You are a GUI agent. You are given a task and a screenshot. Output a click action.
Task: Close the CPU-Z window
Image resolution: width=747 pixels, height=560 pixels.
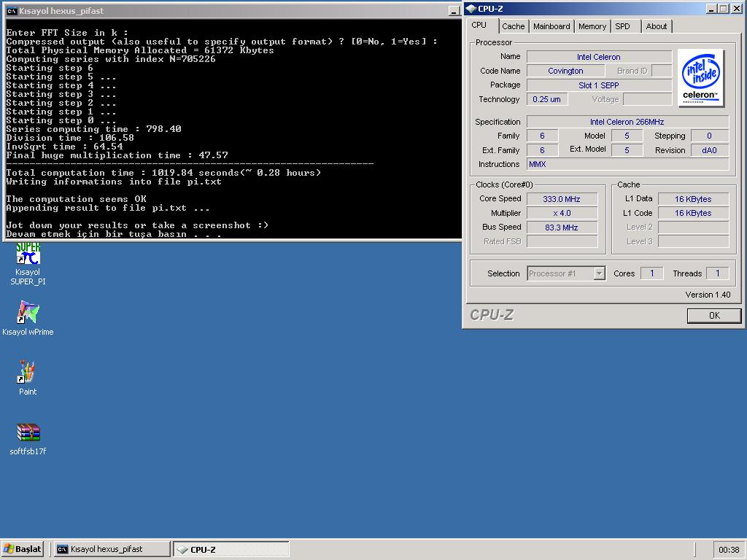pos(737,9)
